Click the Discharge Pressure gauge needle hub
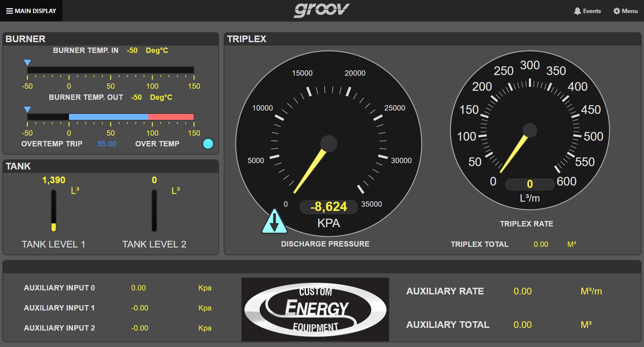The height and width of the screenshot is (347, 644). coord(328,144)
